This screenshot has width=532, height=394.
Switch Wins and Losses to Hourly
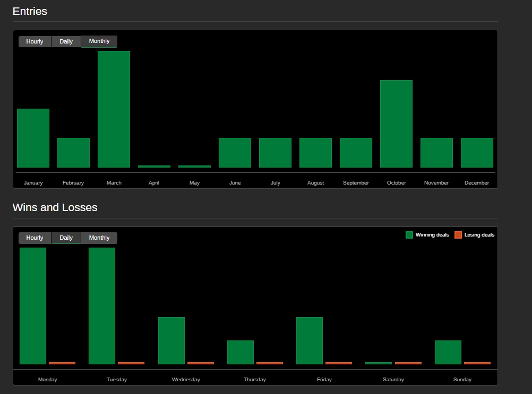coord(35,238)
